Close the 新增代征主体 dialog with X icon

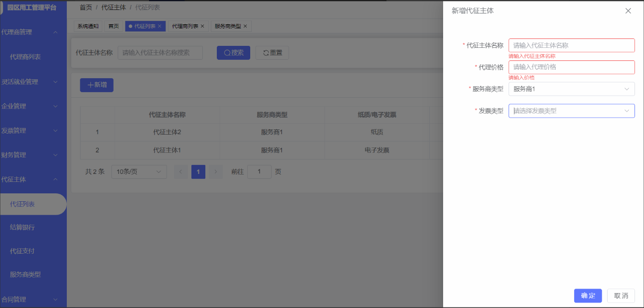pos(628,11)
